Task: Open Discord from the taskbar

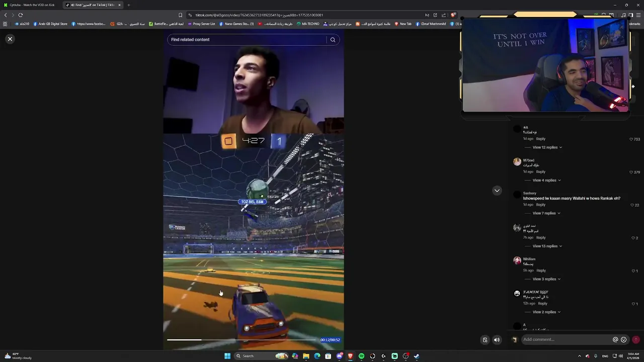Action: [339, 356]
